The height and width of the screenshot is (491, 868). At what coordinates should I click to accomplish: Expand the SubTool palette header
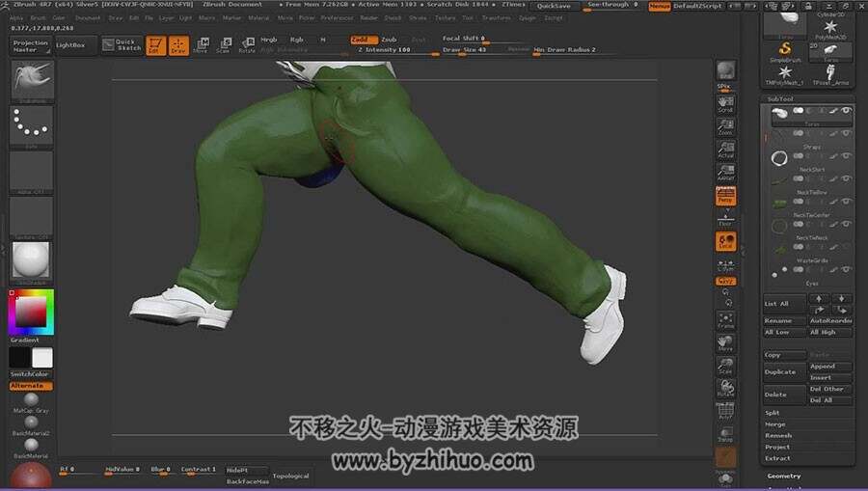point(780,99)
